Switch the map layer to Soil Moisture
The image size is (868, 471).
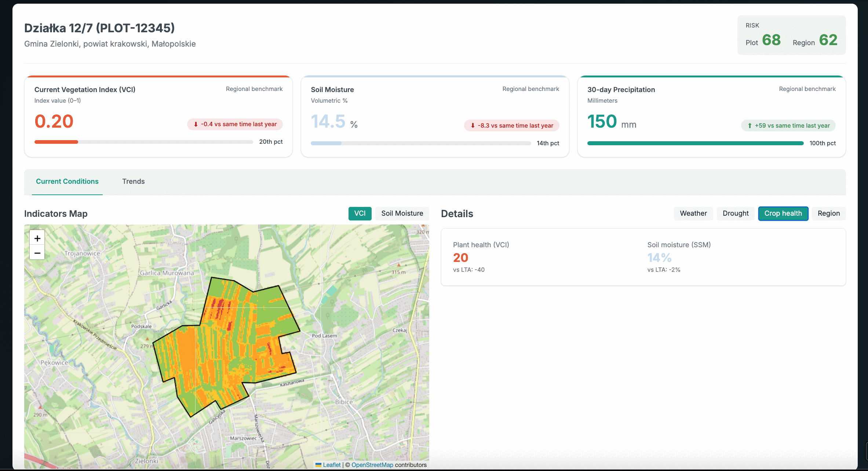point(402,213)
